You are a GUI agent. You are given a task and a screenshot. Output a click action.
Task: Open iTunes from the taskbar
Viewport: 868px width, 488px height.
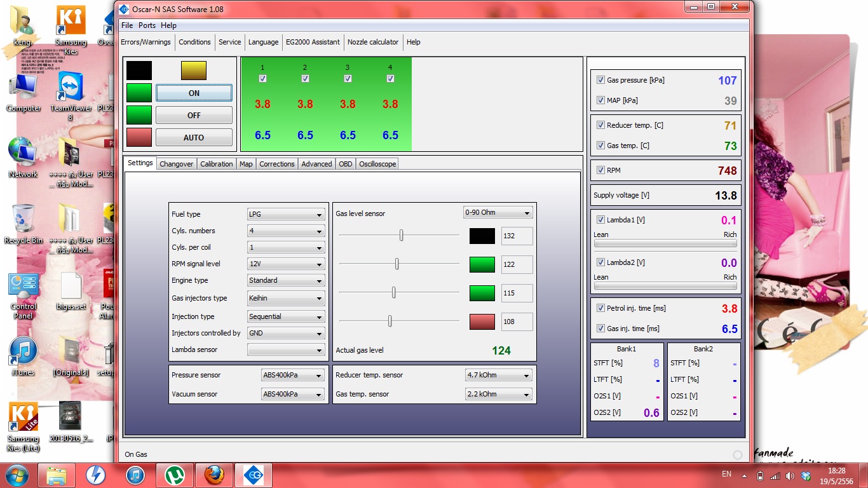pyautogui.click(x=135, y=475)
